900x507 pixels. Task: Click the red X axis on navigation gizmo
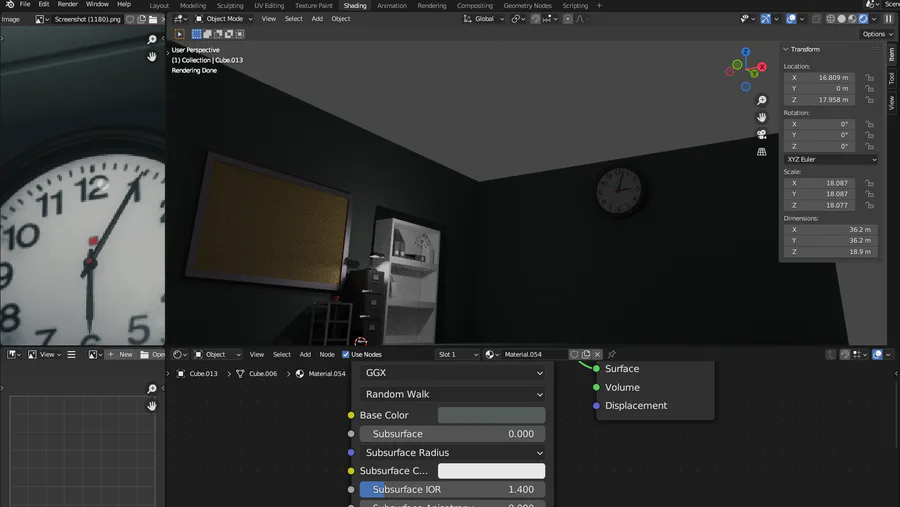pos(762,67)
